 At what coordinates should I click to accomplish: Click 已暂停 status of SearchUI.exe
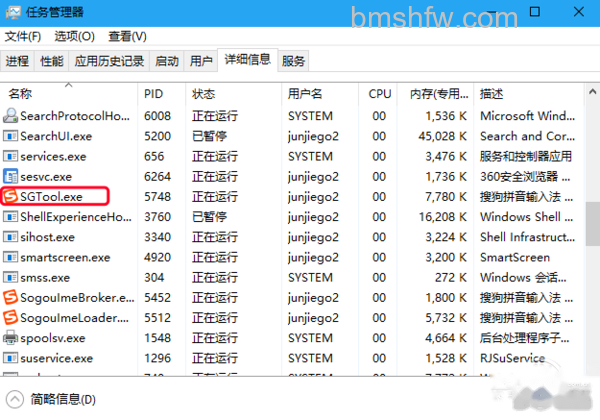[209, 136]
